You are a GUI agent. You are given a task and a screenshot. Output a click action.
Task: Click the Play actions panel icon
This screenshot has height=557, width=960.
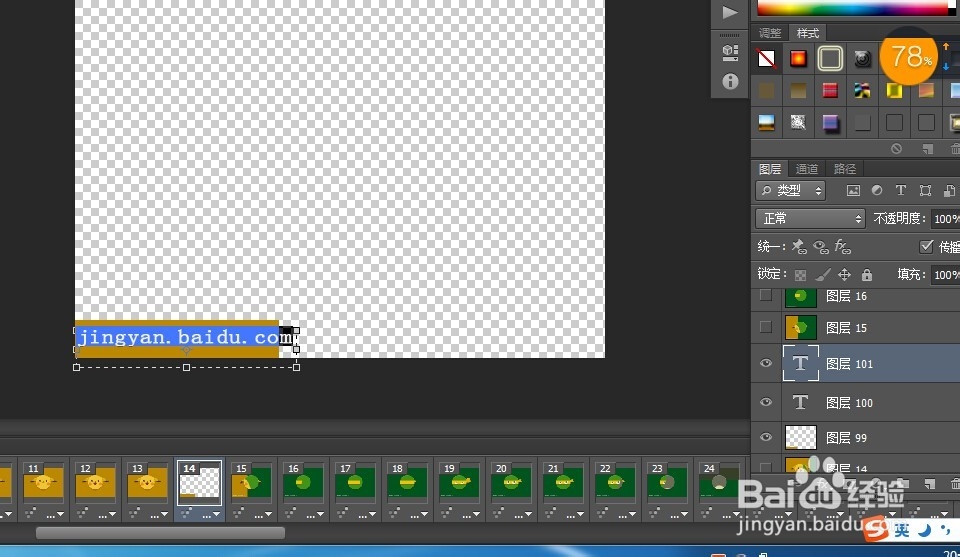730,13
